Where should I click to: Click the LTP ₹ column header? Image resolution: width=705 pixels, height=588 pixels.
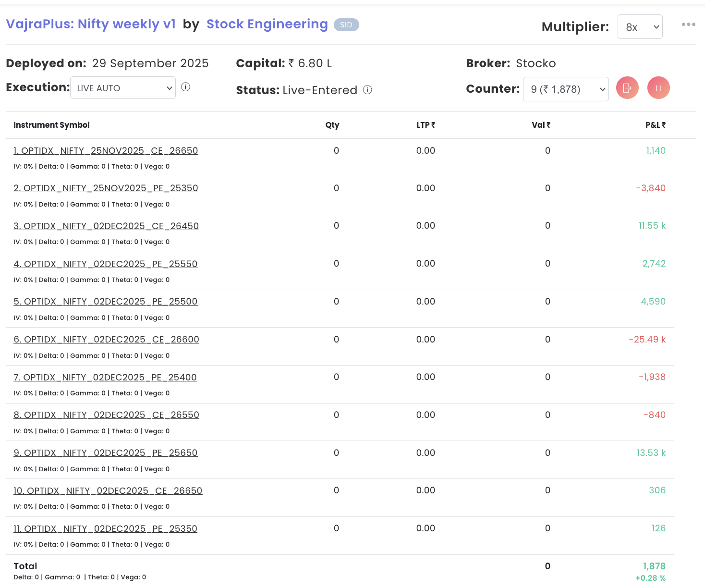click(x=426, y=125)
